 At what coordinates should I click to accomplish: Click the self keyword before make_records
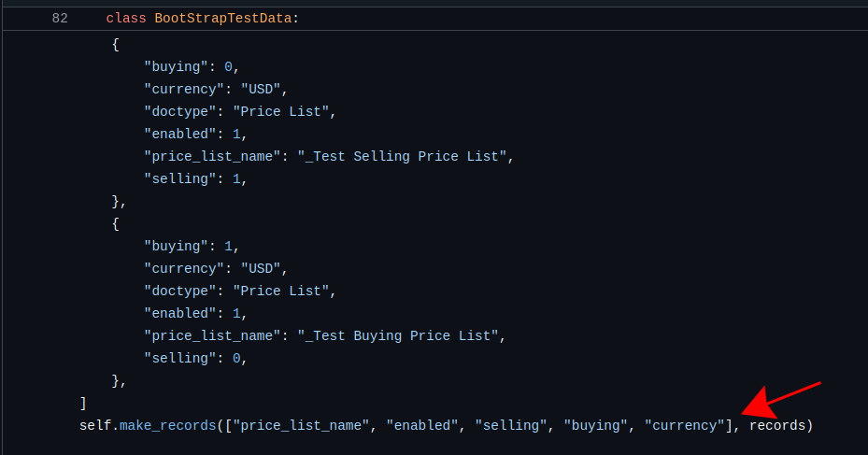[95, 425]
